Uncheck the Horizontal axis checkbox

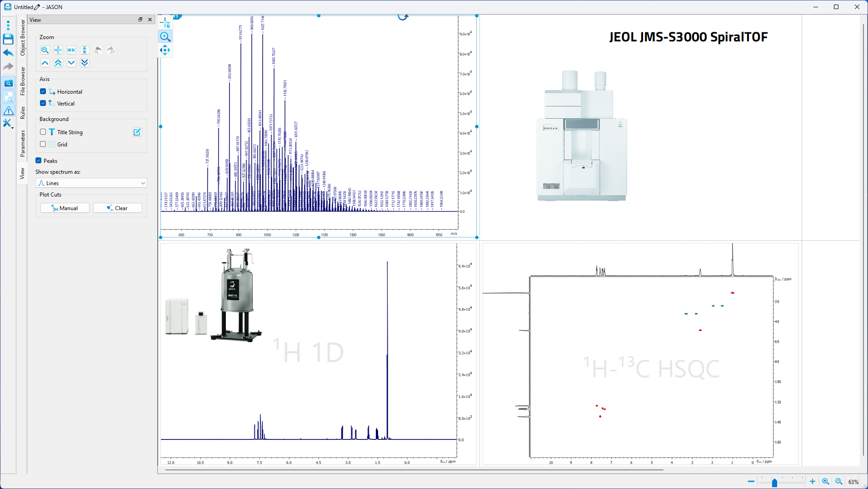(43, 91)
